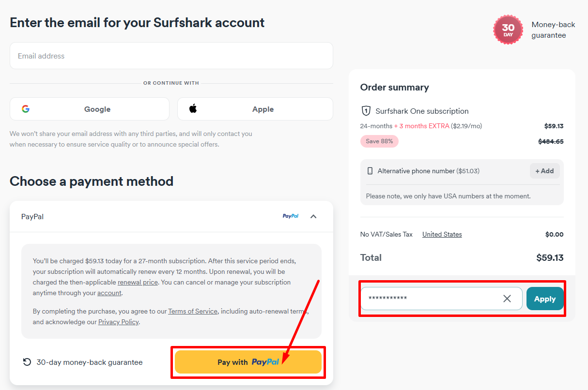Viewport: 588px width, 390px height.
Task: Clear the coupon code with X icon
Action: pyautogui.click(x=507, y=299)
